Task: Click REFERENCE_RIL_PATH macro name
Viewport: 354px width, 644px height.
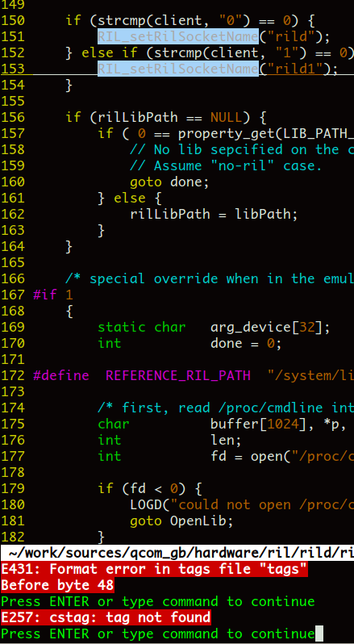Action: click(178, 375)
